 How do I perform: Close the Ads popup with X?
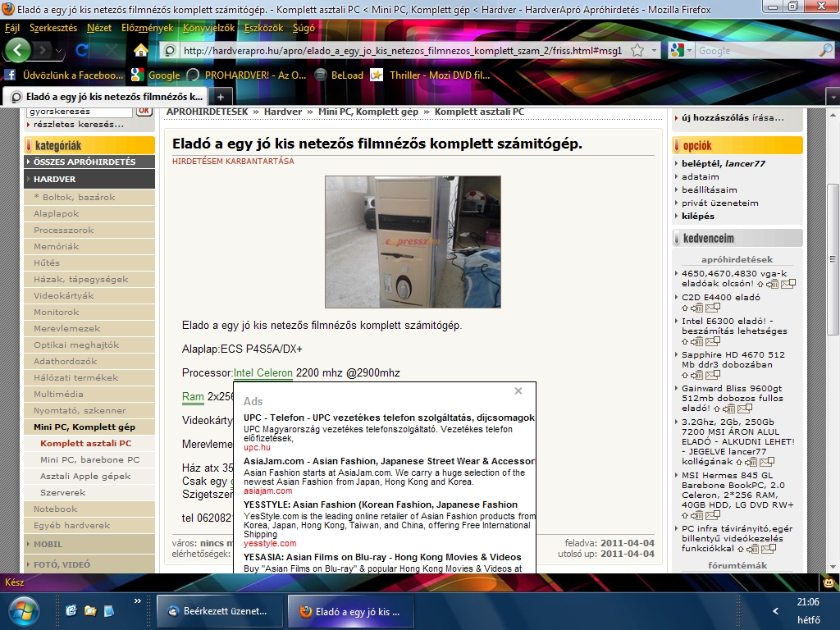(x=518, y=391)
